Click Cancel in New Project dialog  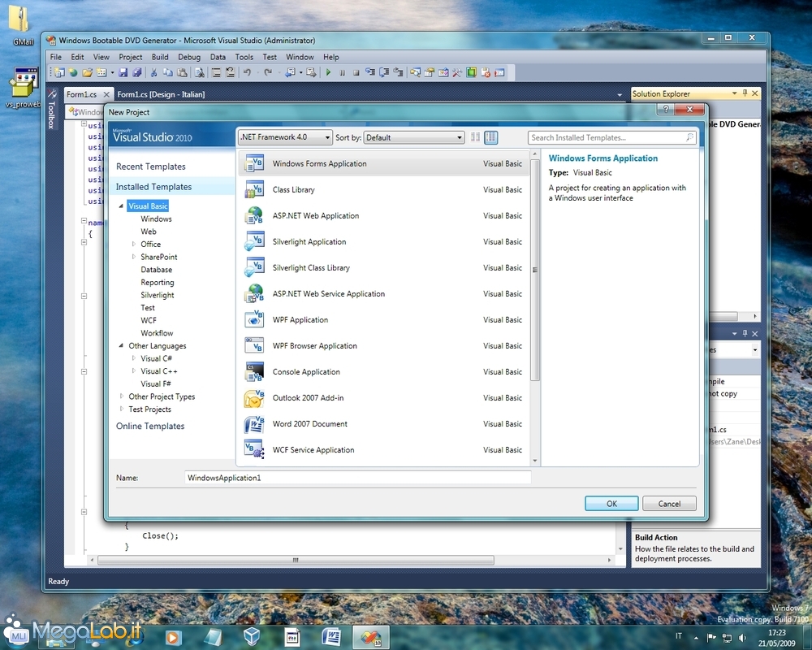click(x=669, y=503)
